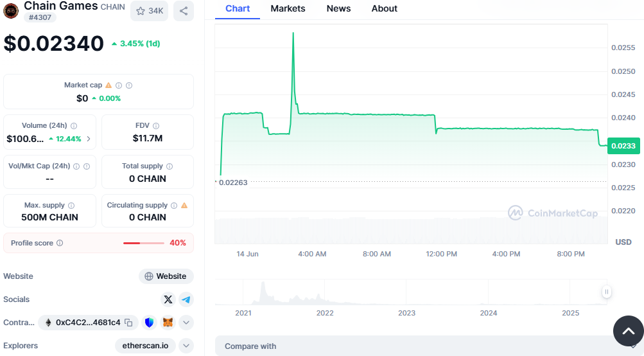The height and width of the screenshot is (356, 644).
Task: Click the 2021 marker on history timeline
Action: 243,313
